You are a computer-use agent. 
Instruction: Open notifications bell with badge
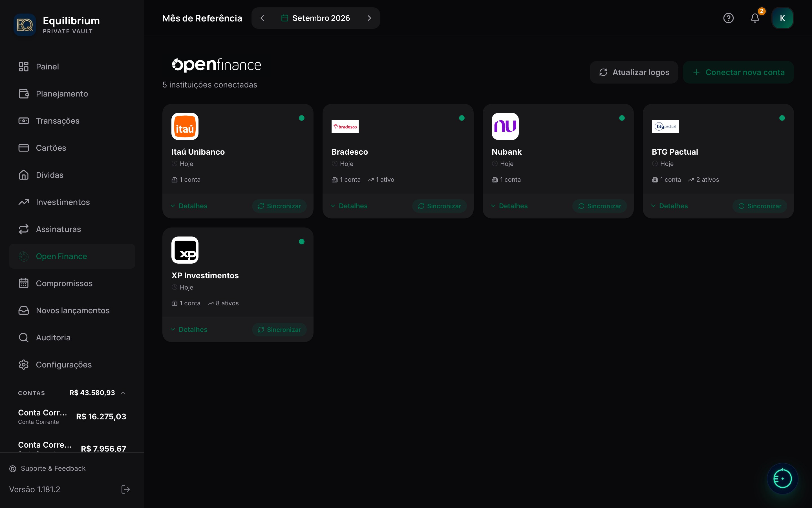(x=755, y=18)
